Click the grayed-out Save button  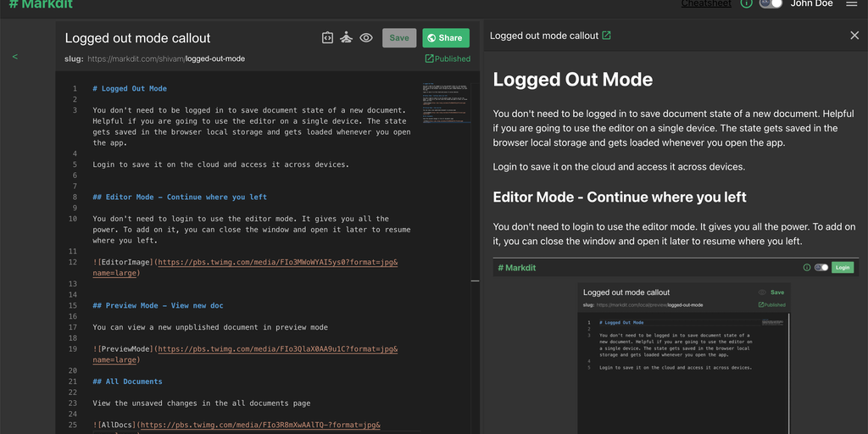398,37
